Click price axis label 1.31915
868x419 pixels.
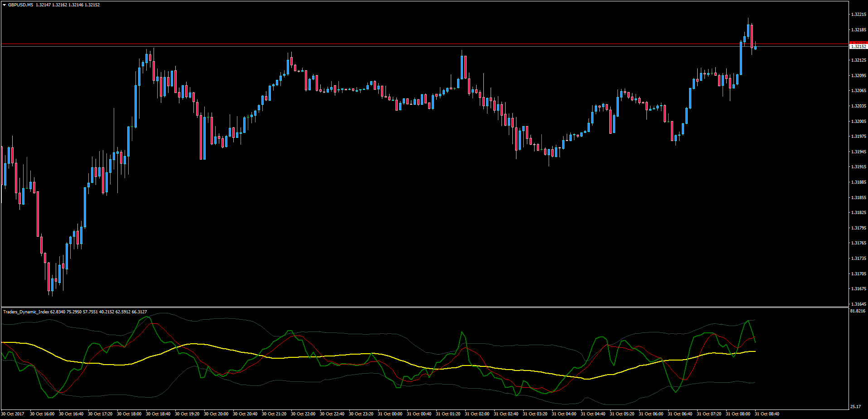pyautogui.click(x=858, y=167)
